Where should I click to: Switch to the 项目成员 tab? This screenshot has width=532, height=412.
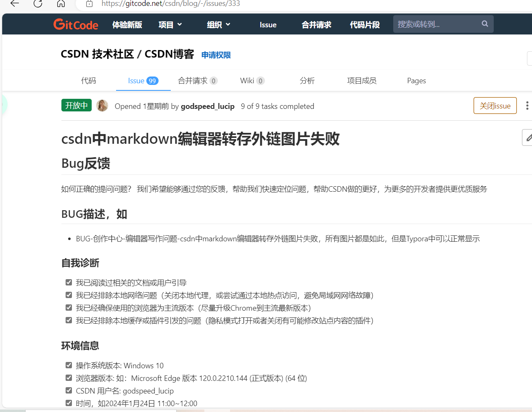362,81
